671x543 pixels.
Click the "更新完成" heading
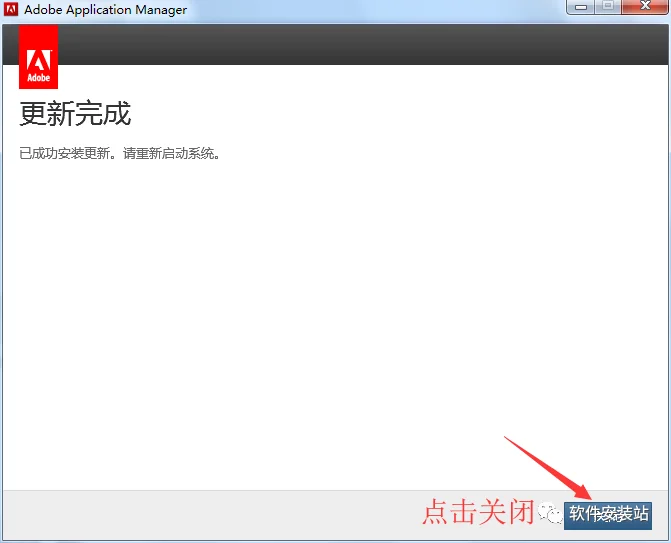click(x=75, y=114)
